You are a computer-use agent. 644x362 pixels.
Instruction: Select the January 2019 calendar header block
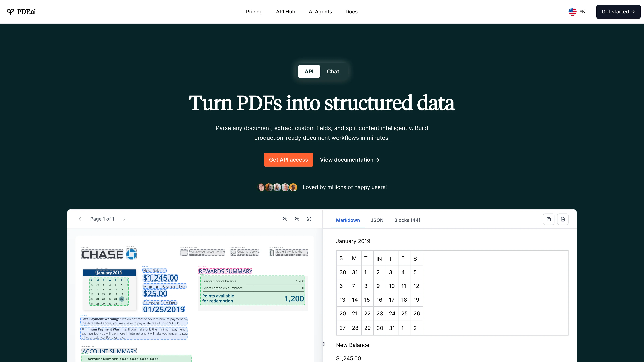coord(109,273)
